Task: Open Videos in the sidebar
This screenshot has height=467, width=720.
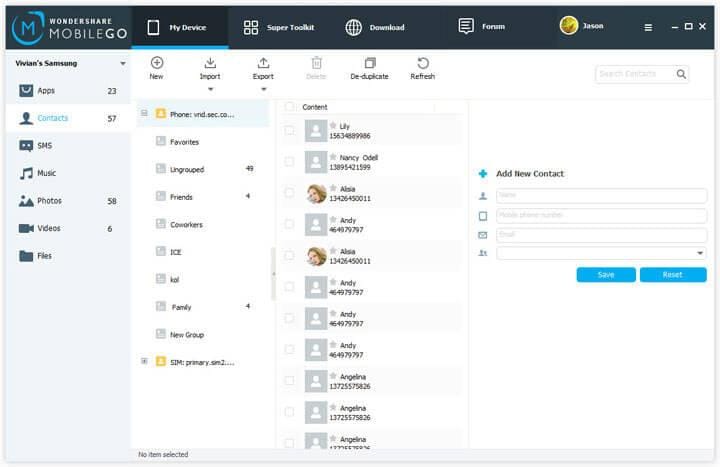Action: click(68, 228)
